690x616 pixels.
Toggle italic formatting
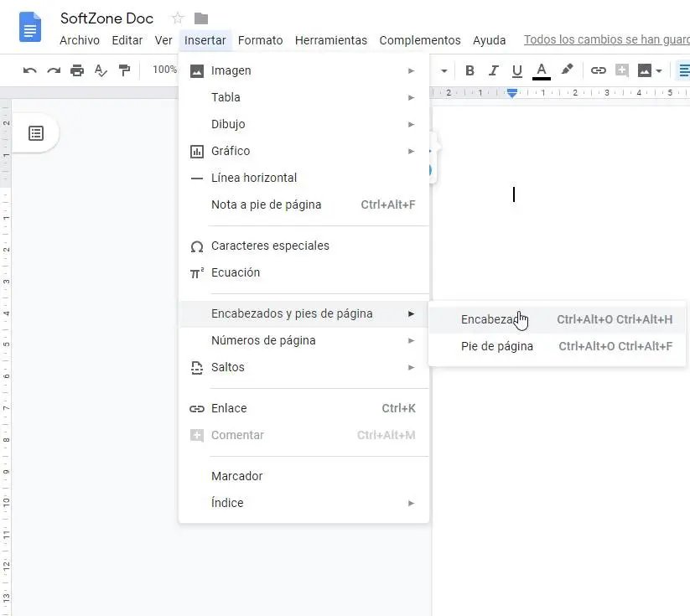pyautogui.click(x=494, y=70)
